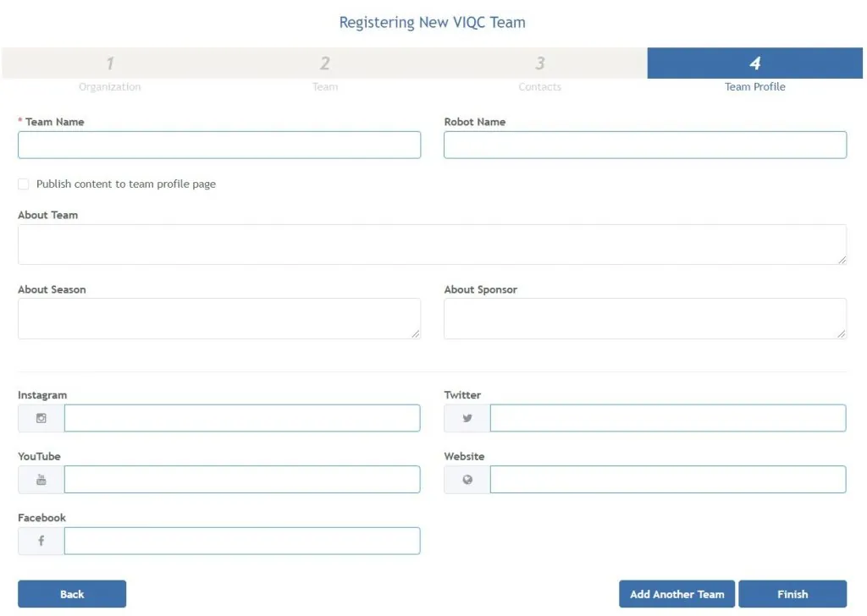Go to step 2 Team
Image resolution: width=867 pixels, height=616 pixels.
click(x=324, y=71)
